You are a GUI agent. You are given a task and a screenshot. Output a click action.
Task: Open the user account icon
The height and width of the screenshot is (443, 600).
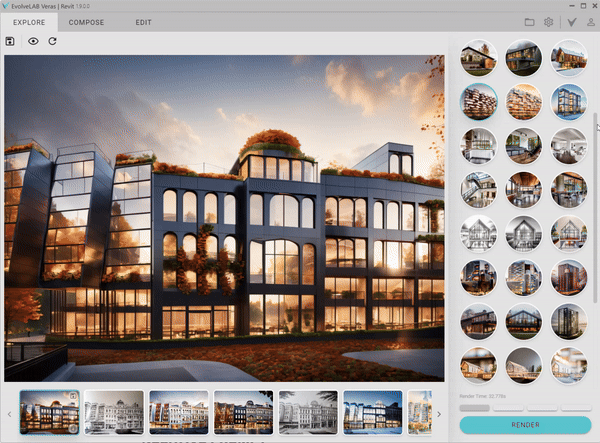coord(591,22)
